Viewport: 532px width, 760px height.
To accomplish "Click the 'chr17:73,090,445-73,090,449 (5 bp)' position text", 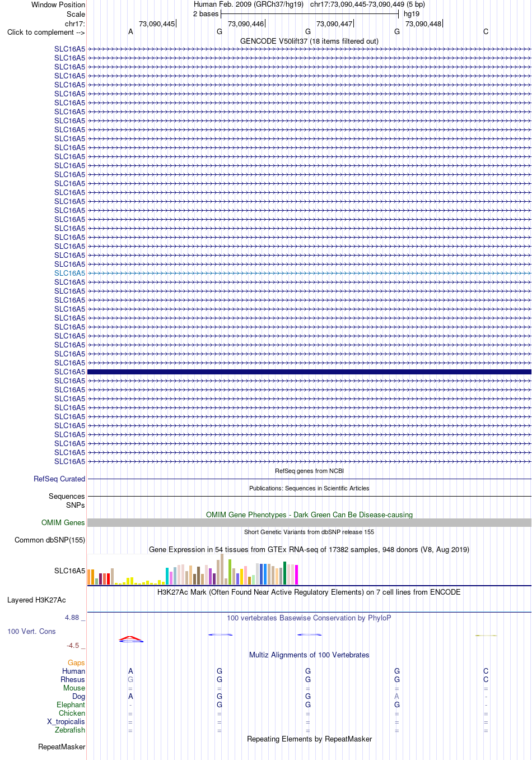I will (x=367, y=4).
